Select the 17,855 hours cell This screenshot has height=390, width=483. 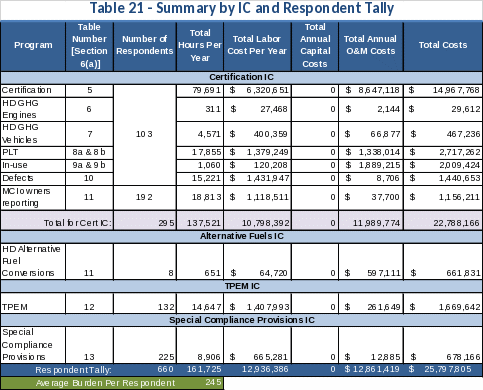(200, 153)
